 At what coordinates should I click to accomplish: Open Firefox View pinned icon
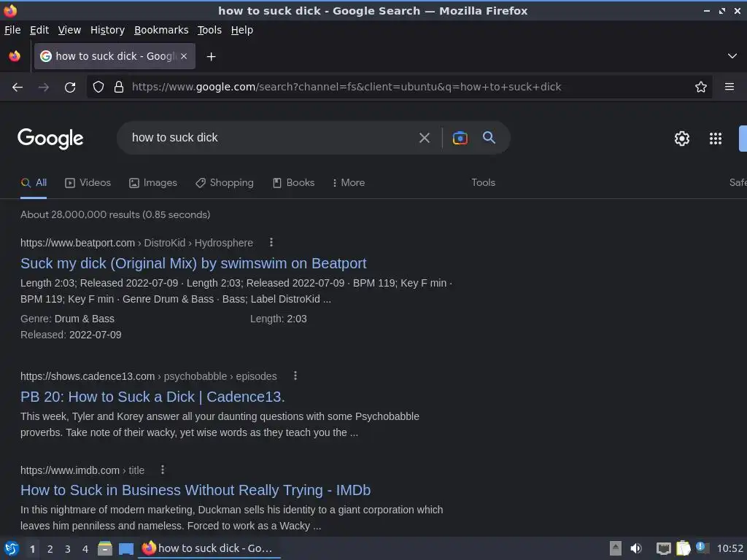coord(15,56)
